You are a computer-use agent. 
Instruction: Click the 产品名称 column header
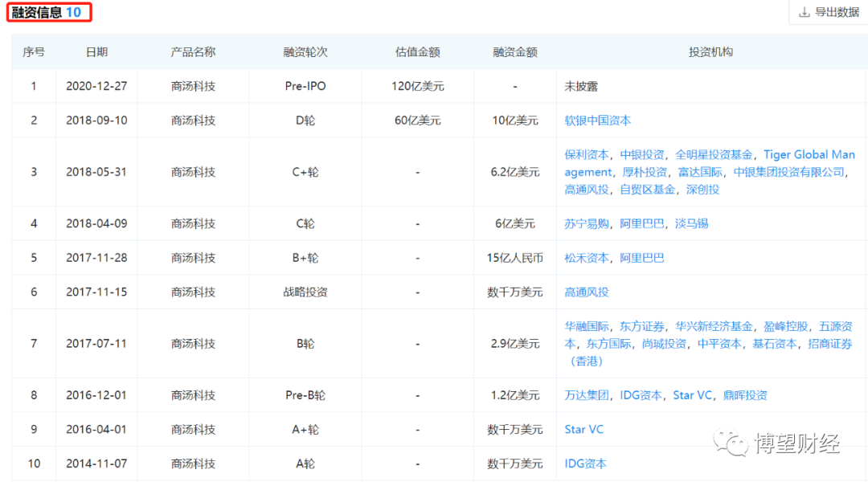point(193,52)
